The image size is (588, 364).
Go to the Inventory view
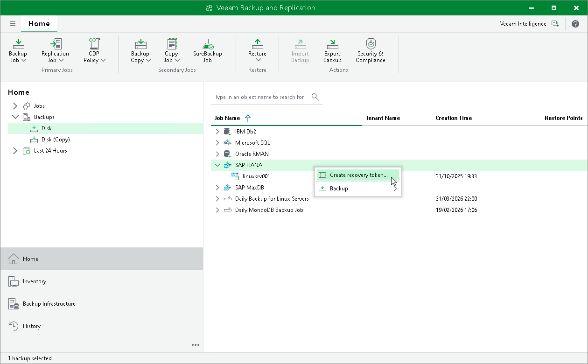102,281
